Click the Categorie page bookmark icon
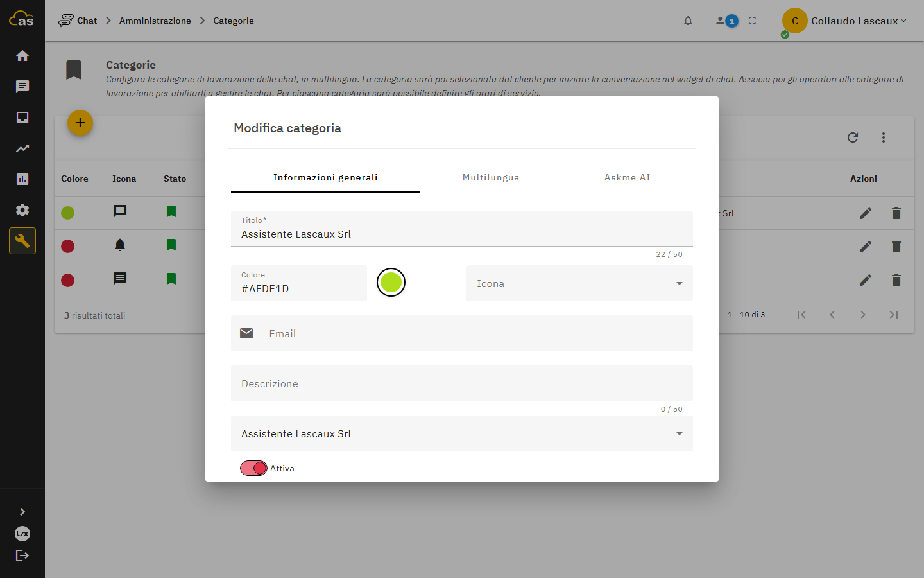The height and width of the screenshot is (578, 924). 74,70
